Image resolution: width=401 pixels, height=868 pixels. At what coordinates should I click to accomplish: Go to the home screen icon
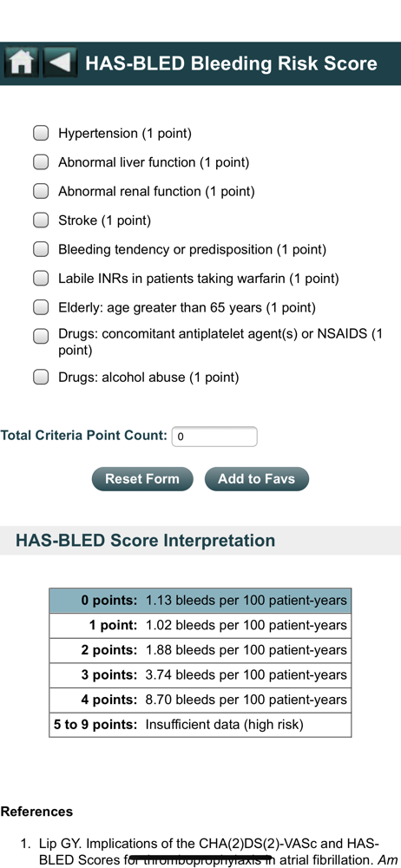(21, 62)
